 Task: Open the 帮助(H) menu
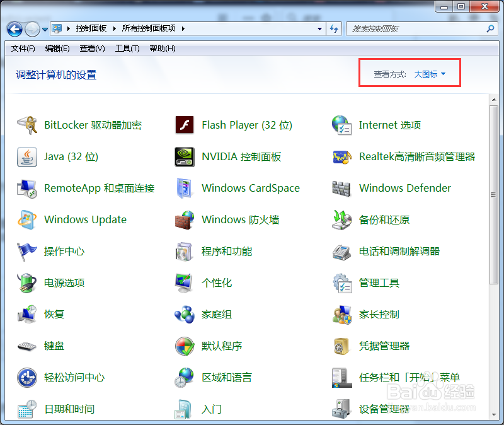(x=163, y=49)
